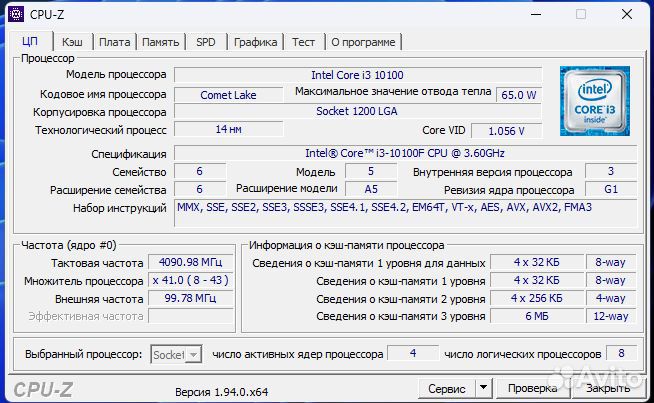This screenshot has height=403, width=654.
Task: Click the empty Эффективная частота field
Action: click(x=191, y=316)
